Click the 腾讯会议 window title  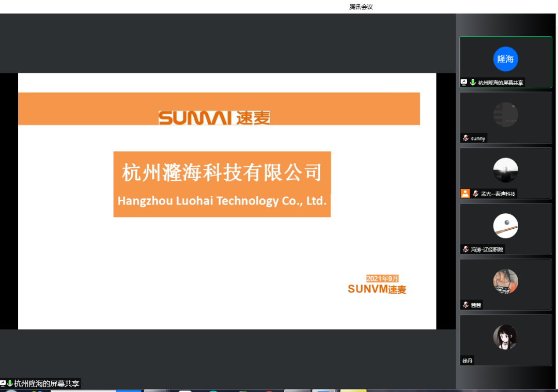tap(361, 7)
